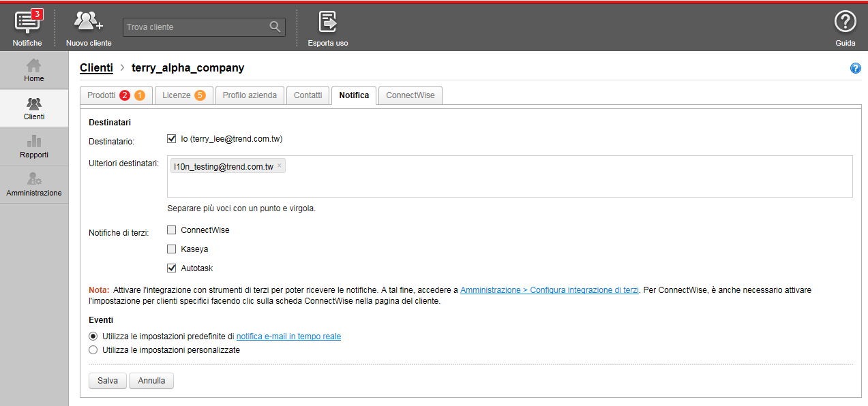Screen dimensions: 868x406
Task: Go to Home in the sidebar
Action: (34, 70)
